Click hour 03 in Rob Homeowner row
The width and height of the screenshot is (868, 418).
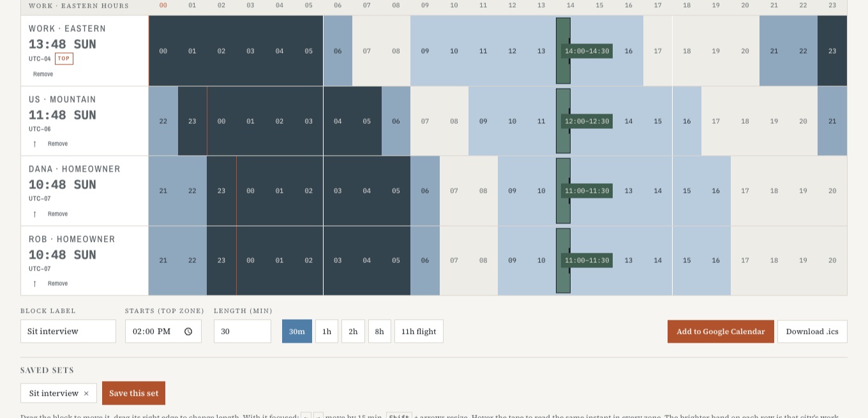[338, 260]
